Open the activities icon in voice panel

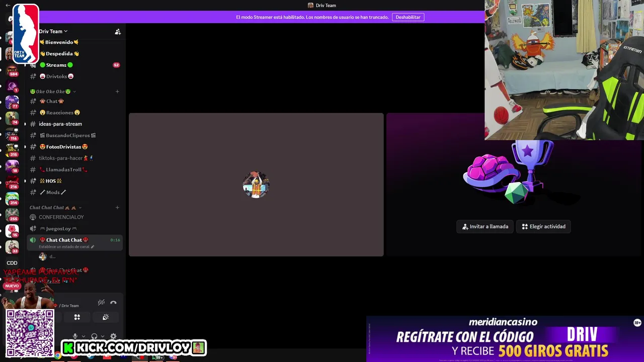[77, 317]
